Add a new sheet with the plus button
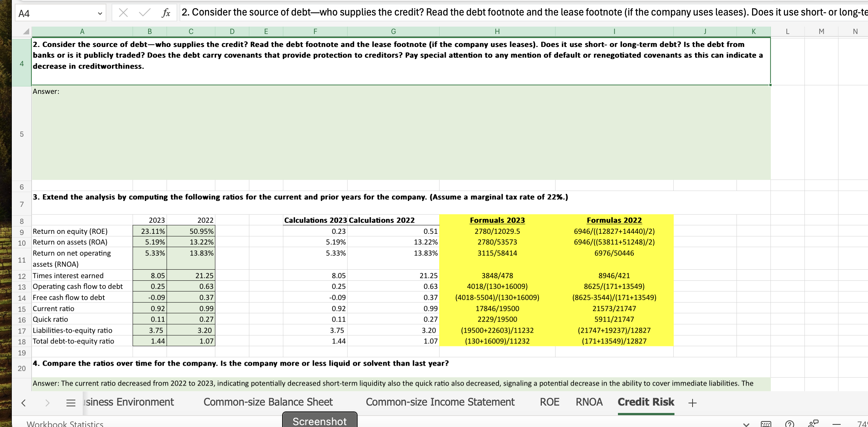This screenshot has width=868, height=427. [692, 403]
